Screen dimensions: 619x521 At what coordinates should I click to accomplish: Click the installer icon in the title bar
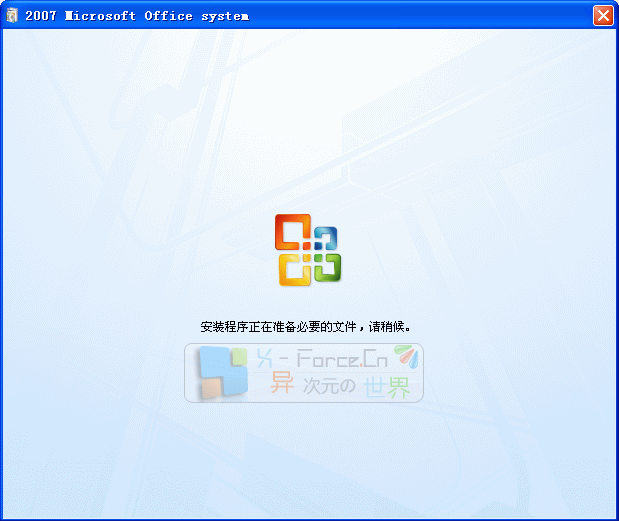[12, 16]
